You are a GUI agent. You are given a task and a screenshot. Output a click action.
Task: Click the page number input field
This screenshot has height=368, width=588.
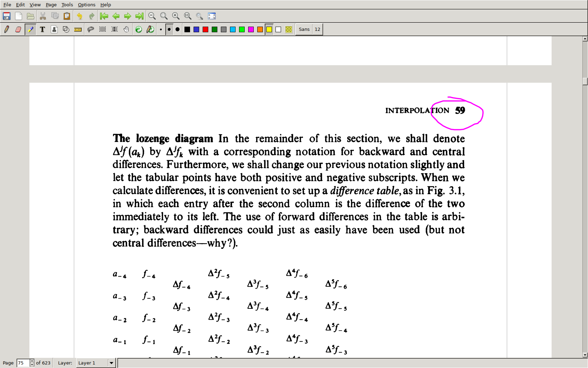(x=23, y=363)
